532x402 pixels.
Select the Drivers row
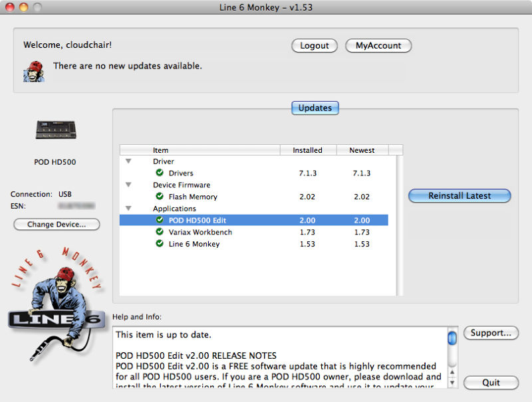[254, 173]
